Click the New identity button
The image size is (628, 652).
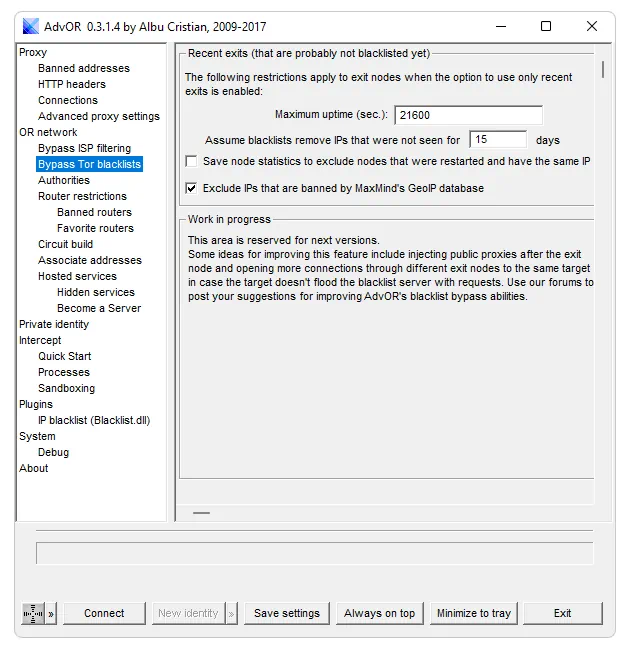pos(188,613)
